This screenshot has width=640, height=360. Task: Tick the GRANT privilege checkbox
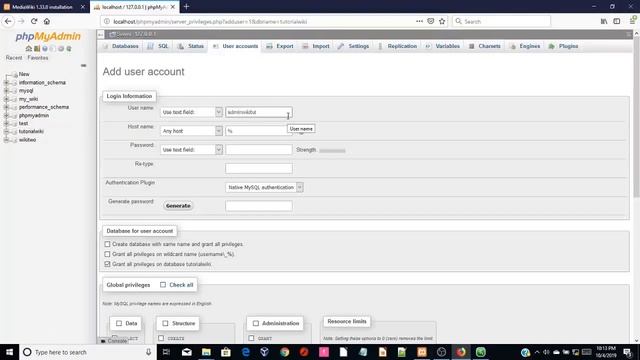tap(251, 338)
